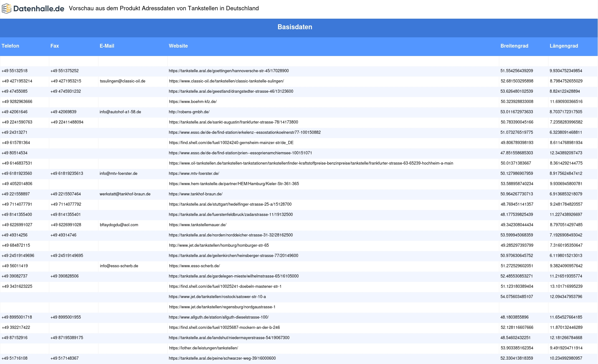This screenshot has height=364, width=598.
Task: Select the Telefon column header
Action: pyautogui.click(x=10, y=46)
